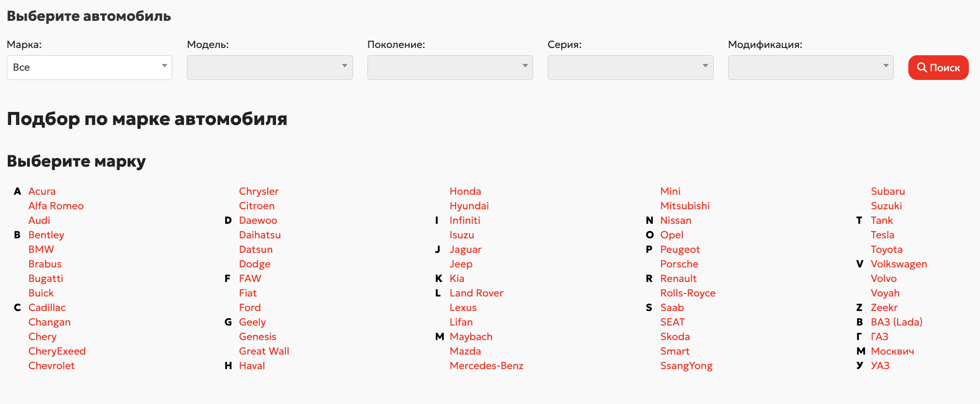Open the Марка dropdown showing Все
Image resolution: width=980 pixels, height=404 pixels.
click(90, 68)
